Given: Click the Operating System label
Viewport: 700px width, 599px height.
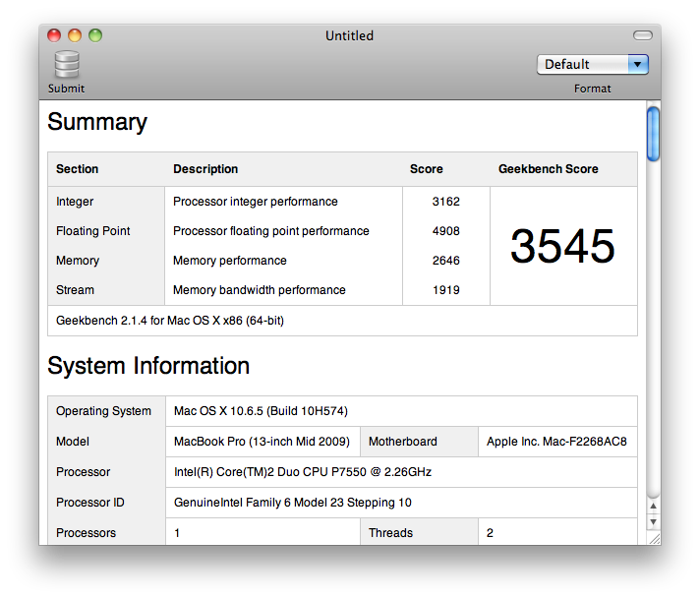Looking at the screenshot, I should pyautogui.click(x=103, y=411).
